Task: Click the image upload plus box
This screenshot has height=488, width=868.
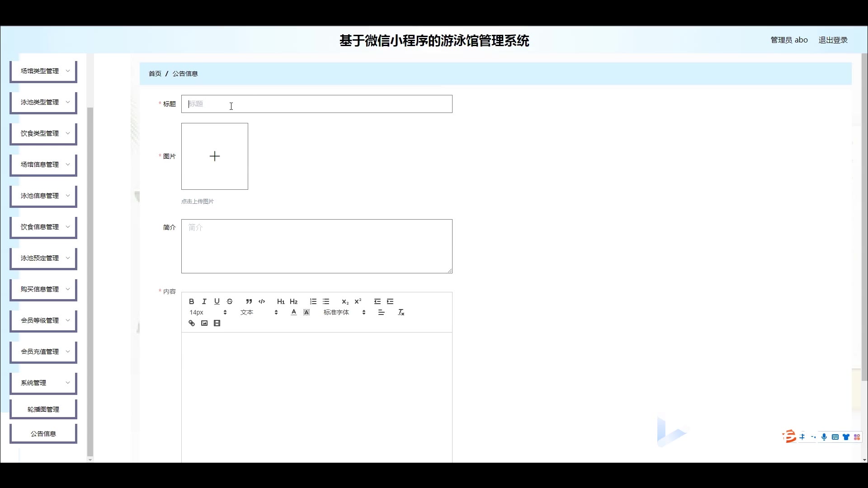Action: (x=215, y=156)
